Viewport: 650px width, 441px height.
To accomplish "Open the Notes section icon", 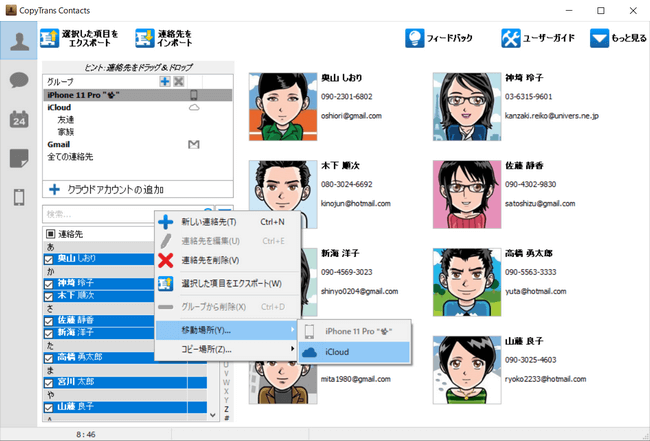I will pos(19,158).
